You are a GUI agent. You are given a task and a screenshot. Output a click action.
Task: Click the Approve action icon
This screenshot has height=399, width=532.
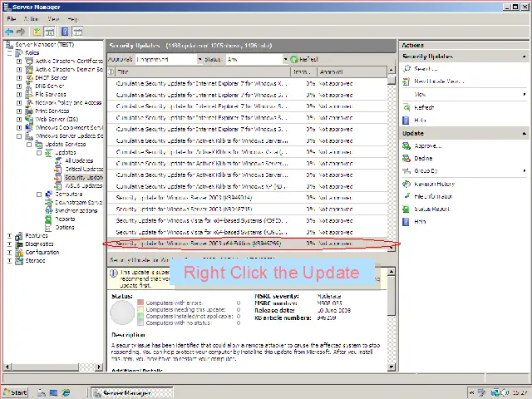pos(406,146)
